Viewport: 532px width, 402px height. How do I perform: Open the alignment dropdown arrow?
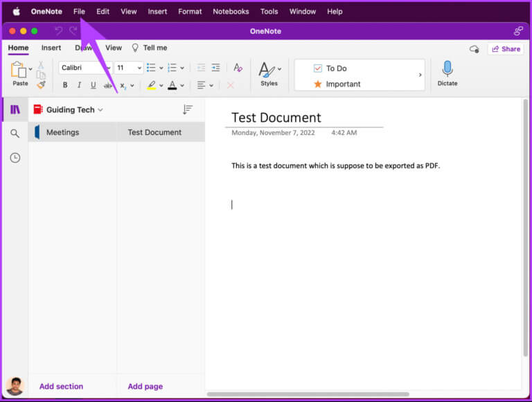point(211,86)
